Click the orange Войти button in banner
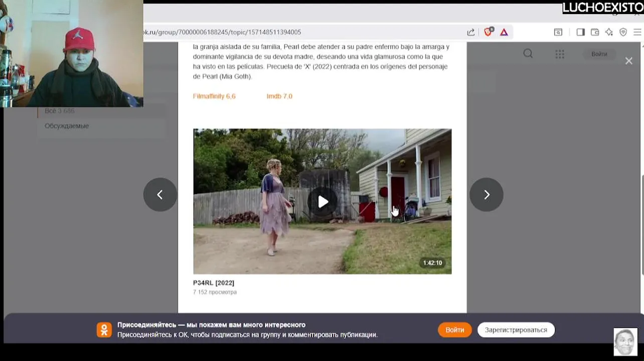 tap(454, 330)
